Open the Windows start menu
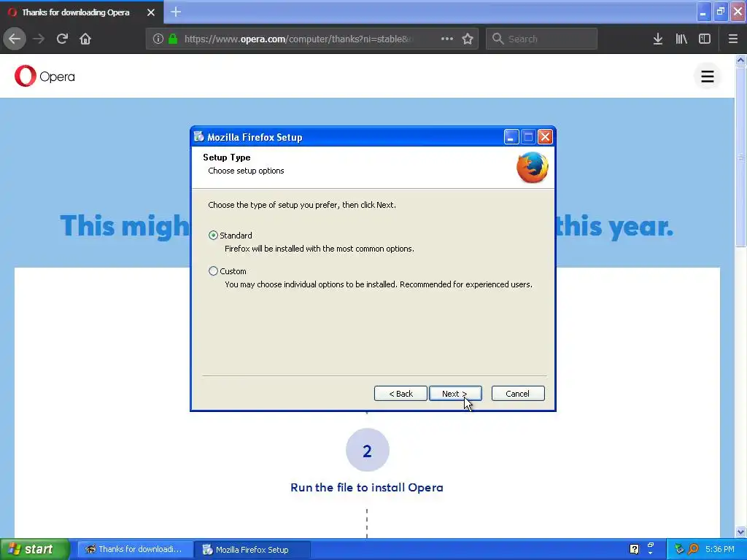747x560 pixels. pyautogui.click(x=35, y=549)
